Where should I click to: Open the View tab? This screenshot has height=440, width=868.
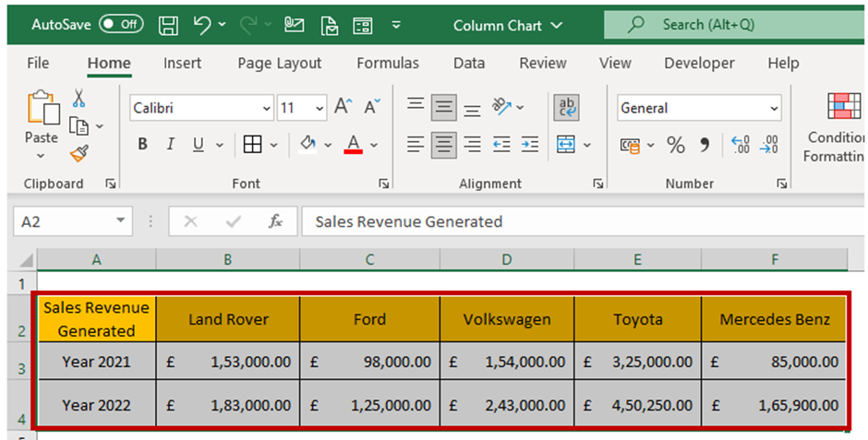(x=615, y=63)
